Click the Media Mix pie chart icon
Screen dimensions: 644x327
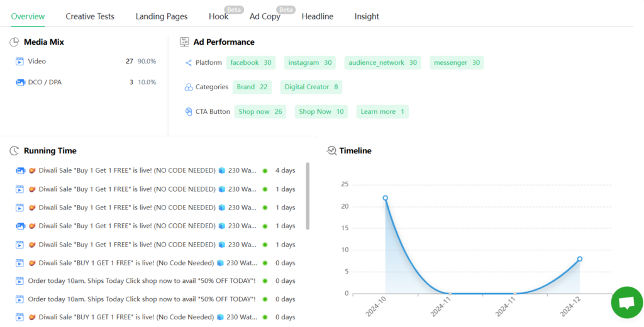[14, 42]
